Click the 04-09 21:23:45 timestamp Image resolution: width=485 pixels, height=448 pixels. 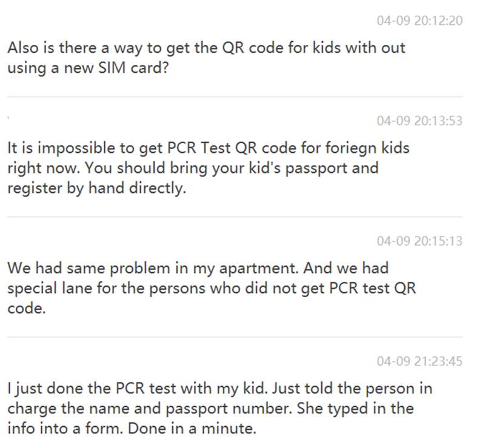tap(420, 361)
